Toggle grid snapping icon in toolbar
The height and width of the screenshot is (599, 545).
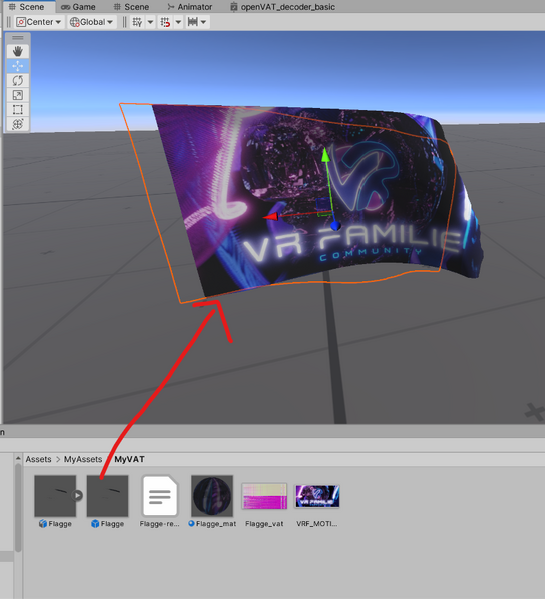(137, 22)
